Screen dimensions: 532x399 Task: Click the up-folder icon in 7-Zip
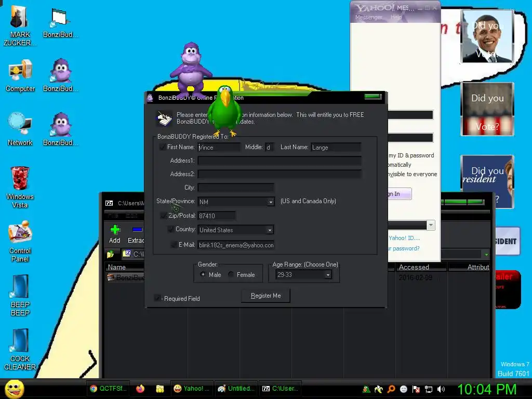[110, 254]
